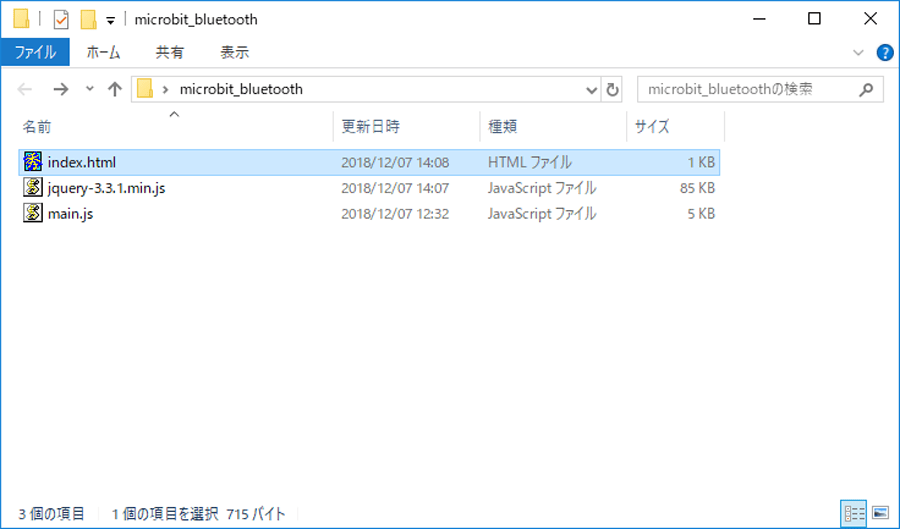Select the index.html file name

[82, 162]
